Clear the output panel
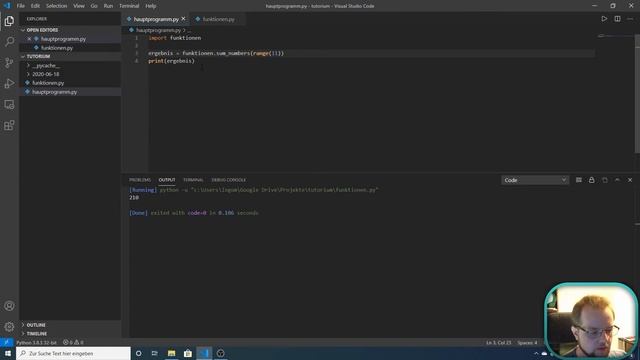Image resolution: width=640 pixels, height=360 pixels. (x=578, y=180)
